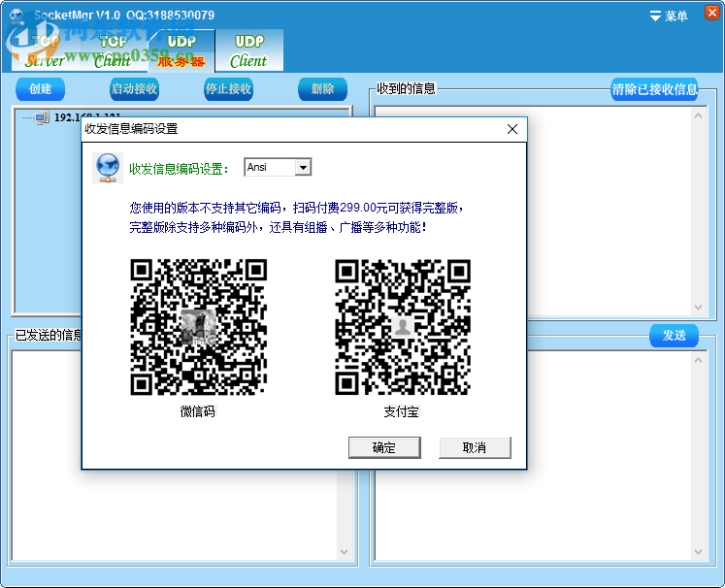Open the TCP Server tab
Image resolution: width=725 pixels, height=588 pixels.
click(x=46, y=50)
